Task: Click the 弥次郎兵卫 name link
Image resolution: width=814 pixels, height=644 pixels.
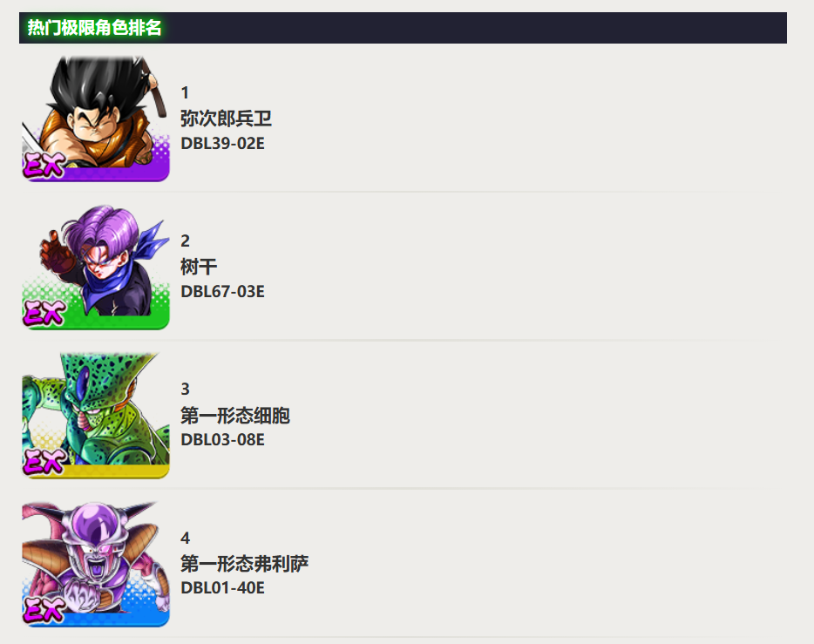Action: [226, 119]
